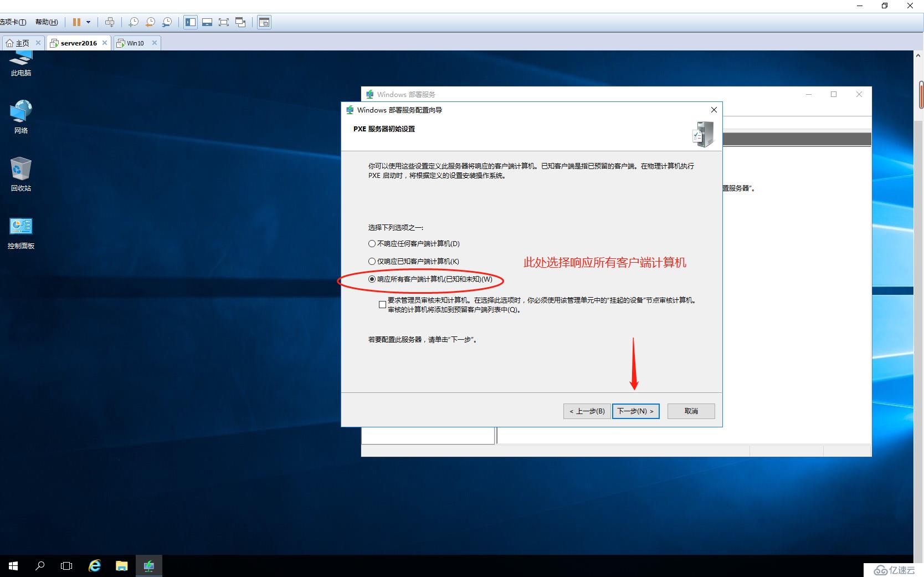Select 响应所有客户端计算机(已知和未知)(W) option
Viewport: 924px width, 577px height.
pyautogui.click(x=430, y=279)
